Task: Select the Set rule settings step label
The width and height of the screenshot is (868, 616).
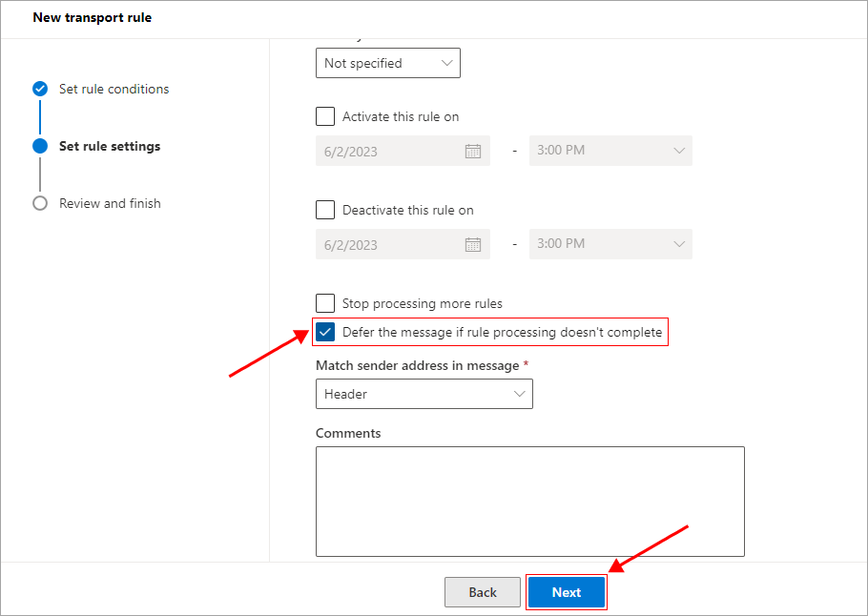Action: tap(110, 146)
